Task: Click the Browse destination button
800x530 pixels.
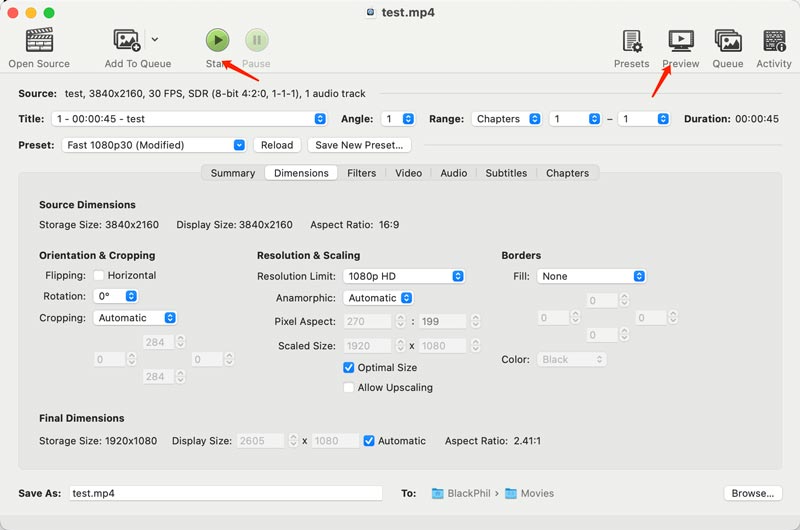Action: 752,493
